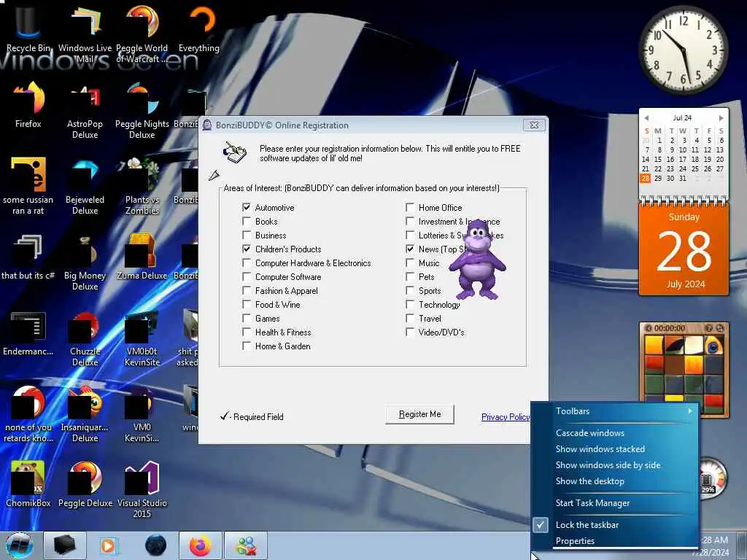Open Chuzzle Deluxe desktop icon
Image resolution: width=747 pixels, height=560 pixels.
tap(85, 338)
